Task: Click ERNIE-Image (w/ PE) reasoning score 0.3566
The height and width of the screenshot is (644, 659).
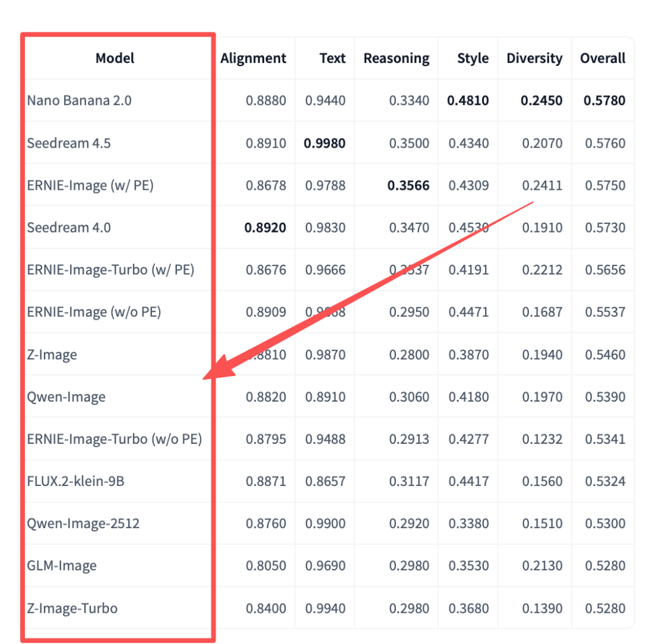Action: (x=408, y=186)
